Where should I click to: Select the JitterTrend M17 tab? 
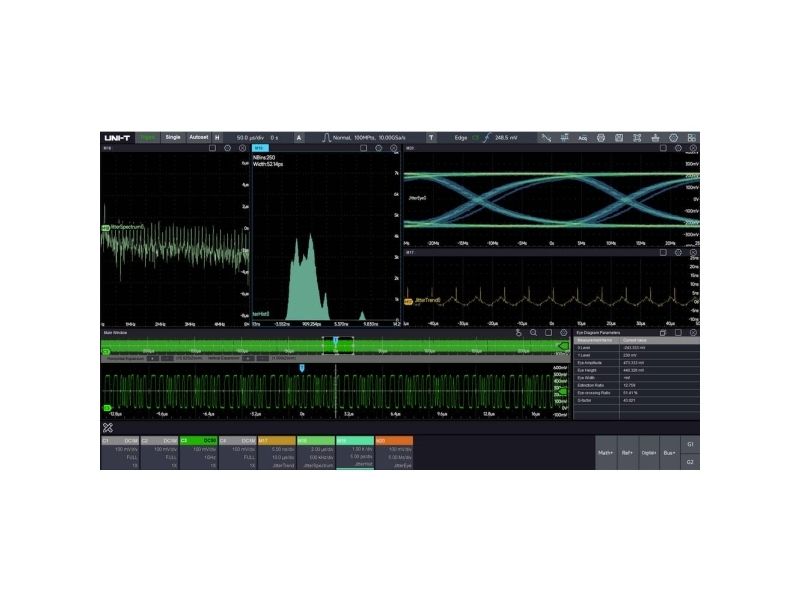(x=277, y=453)
